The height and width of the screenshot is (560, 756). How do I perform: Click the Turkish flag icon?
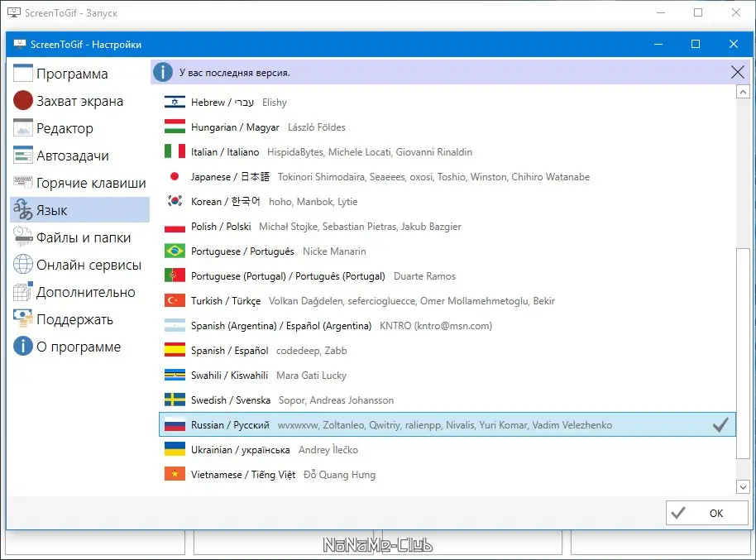click(x=175, y=300)
